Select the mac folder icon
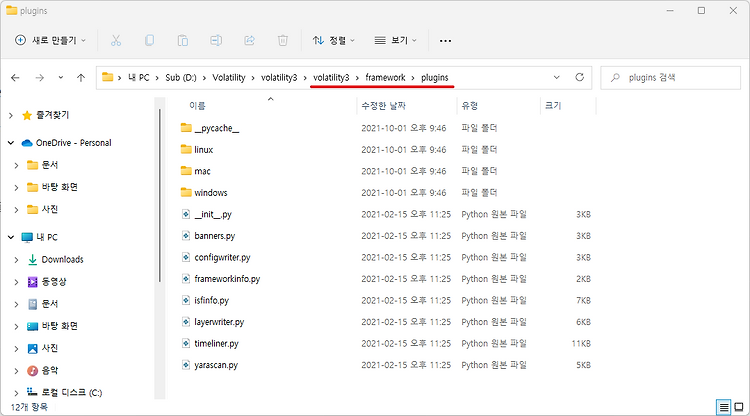Viewport: 750px width, 416px height. pyautogui.click(x=186, y=171)
